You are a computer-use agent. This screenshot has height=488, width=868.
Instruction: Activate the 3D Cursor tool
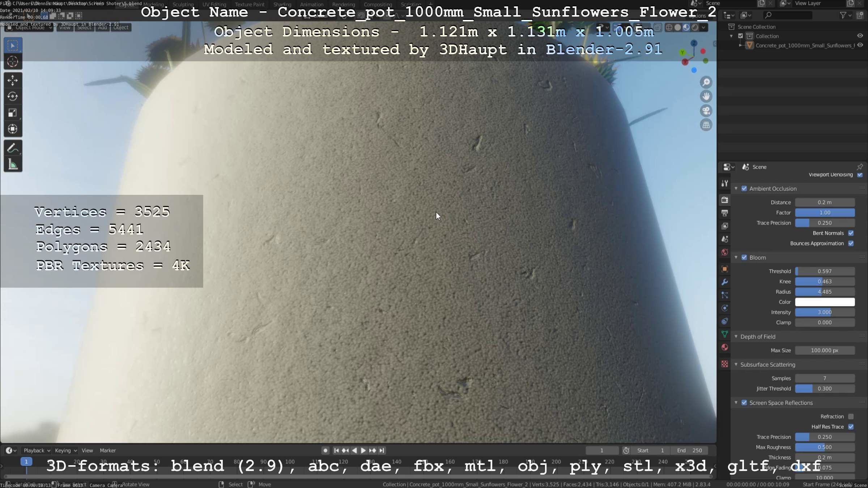tap(13, 61)
